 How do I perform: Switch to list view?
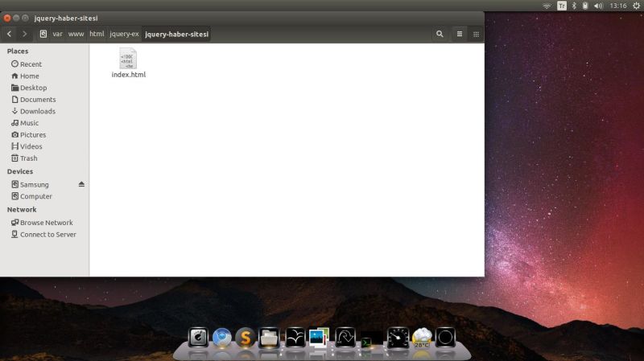click(460, 34)
